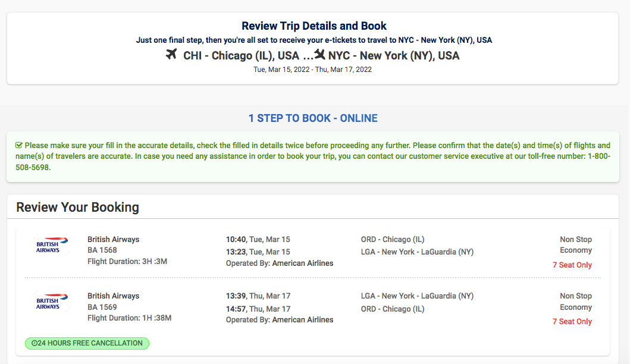Select the British Airways logo for flight BA 1569
Image resolution: width=630 pixels, height=364 pixels.
(x=51, y=301)
